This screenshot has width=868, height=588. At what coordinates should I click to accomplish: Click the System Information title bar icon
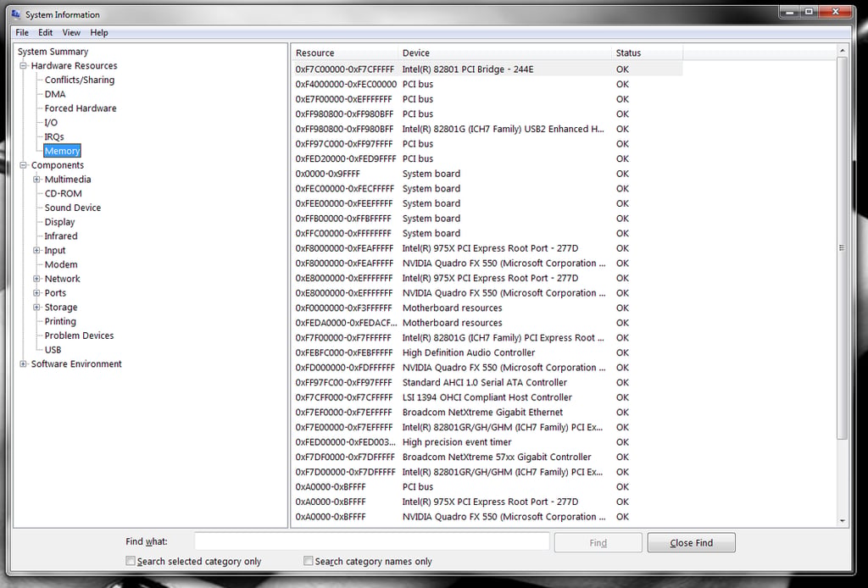pos(15,14)
